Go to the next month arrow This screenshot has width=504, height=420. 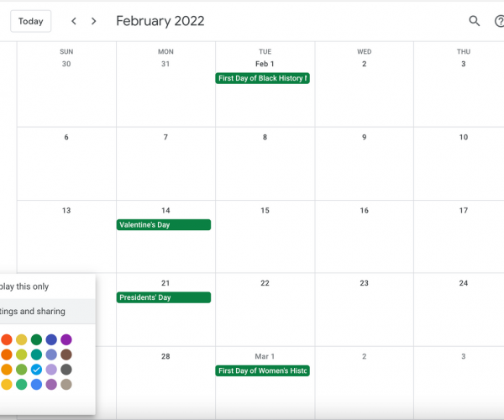click(x=93, y=21)
